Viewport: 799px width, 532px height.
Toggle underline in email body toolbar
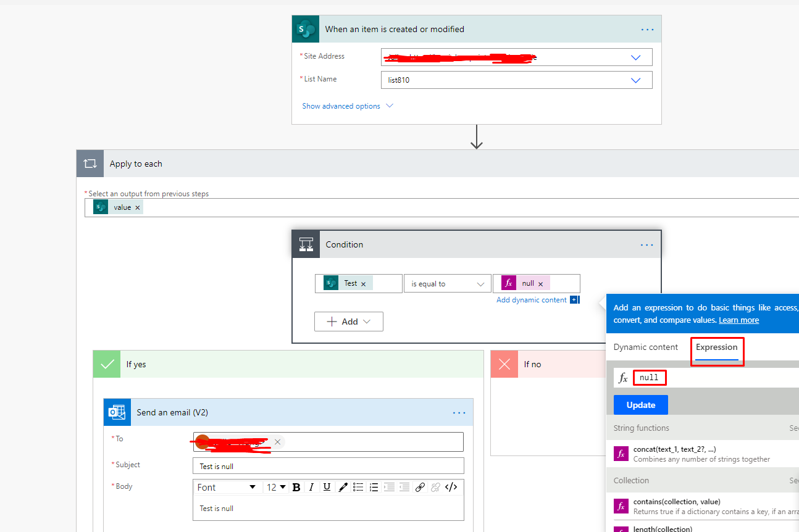click(327, 487)
